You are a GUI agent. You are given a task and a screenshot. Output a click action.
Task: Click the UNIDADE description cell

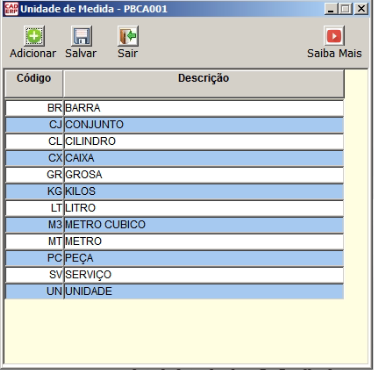tap(204, 291)
